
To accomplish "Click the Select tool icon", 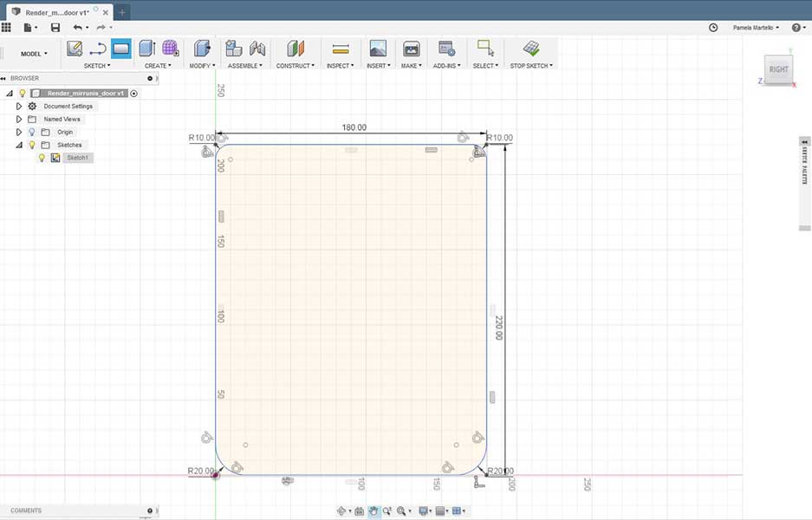I will pos(485,49).
